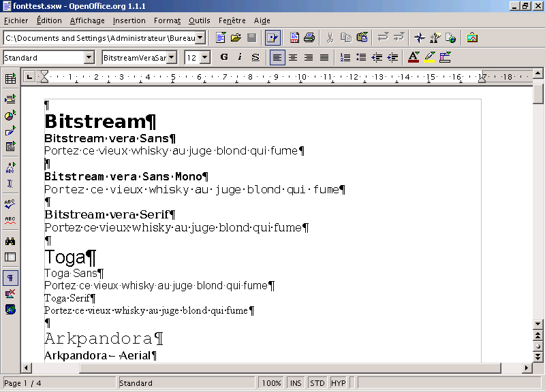The image size is (545, 392).
Task: Toggle the Direct Cursor mode
Action: tap(10, 183)
